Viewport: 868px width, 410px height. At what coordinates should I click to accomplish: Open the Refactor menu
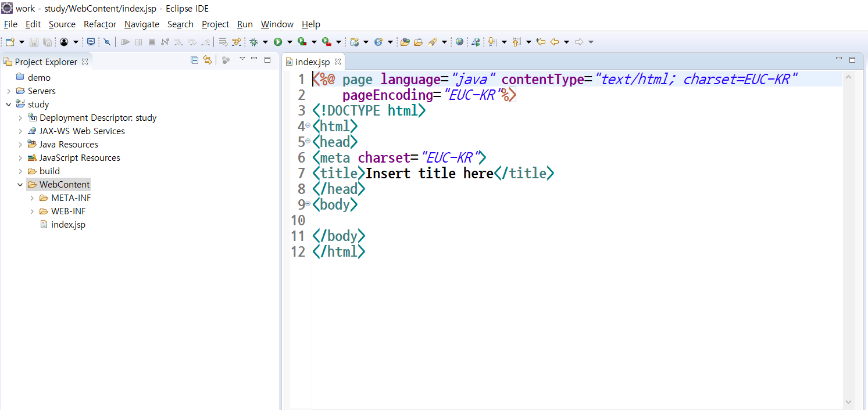click(x=100, y=24)
